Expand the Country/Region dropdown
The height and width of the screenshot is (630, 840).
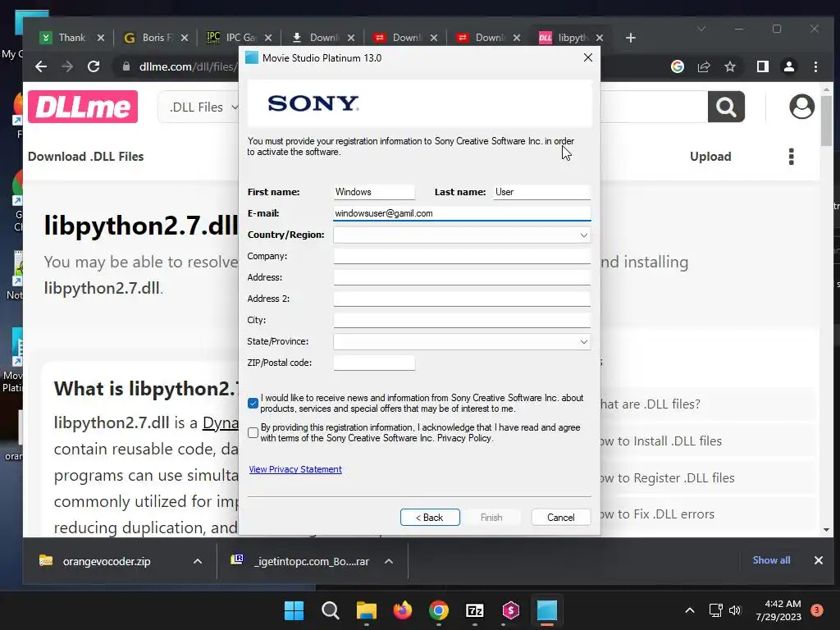583,235
